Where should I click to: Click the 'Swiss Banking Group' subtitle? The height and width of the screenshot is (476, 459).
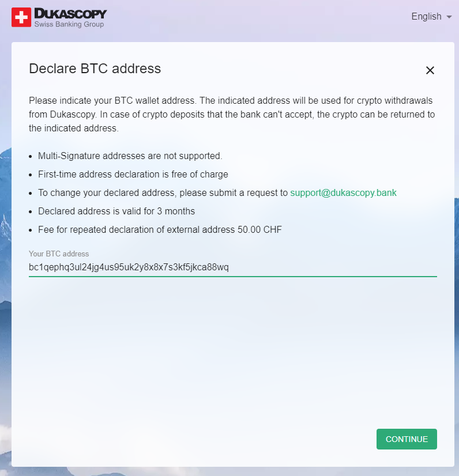coord(69,24)
